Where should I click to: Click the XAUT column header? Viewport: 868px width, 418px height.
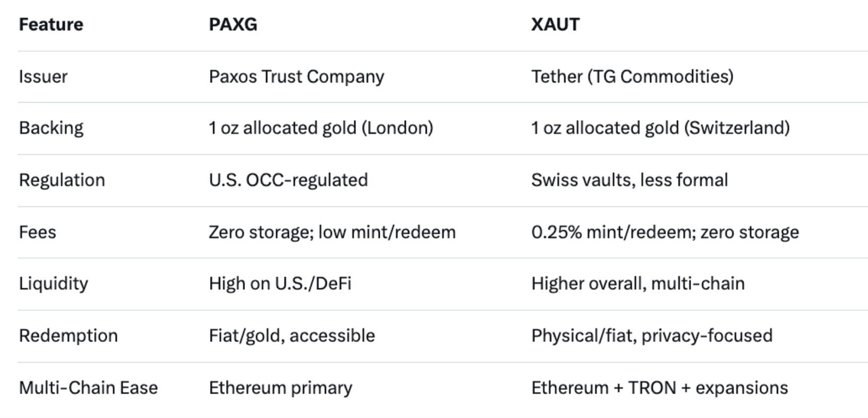pos(555,24)
